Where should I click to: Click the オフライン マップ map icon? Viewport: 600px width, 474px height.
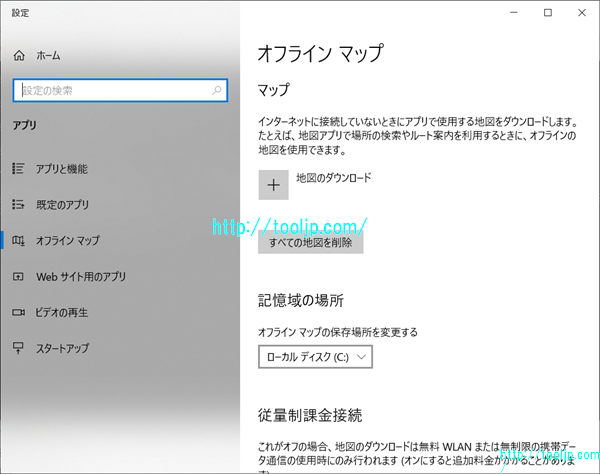[x=18, y=241]
